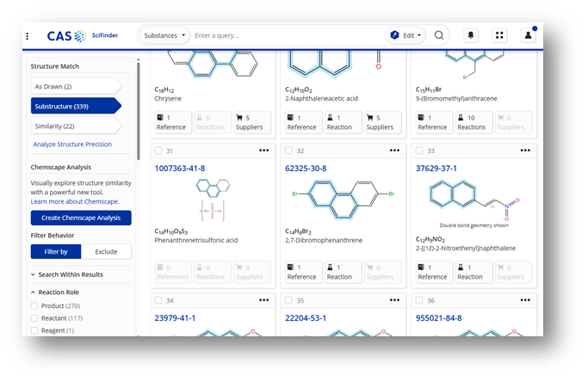This screenshot has height=381, width=588.
Task: Open more options for result 34
Action: click(x=264, y=300)
